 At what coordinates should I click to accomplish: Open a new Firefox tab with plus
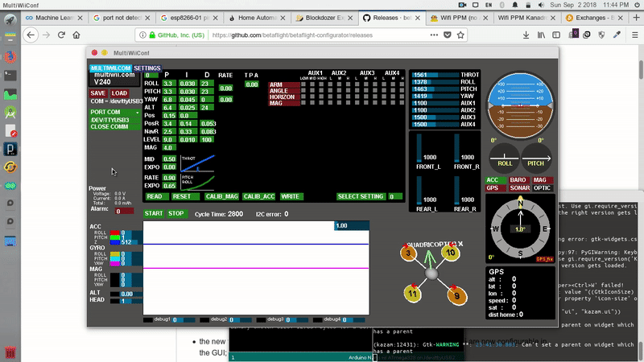point(637,18)
